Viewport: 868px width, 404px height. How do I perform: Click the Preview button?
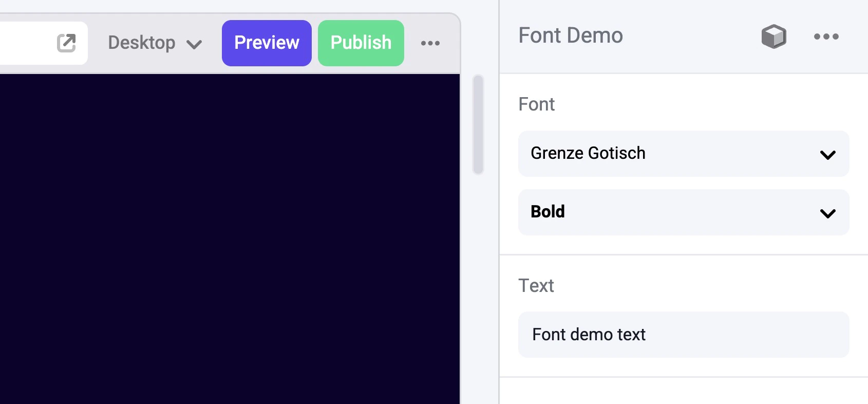267,43
